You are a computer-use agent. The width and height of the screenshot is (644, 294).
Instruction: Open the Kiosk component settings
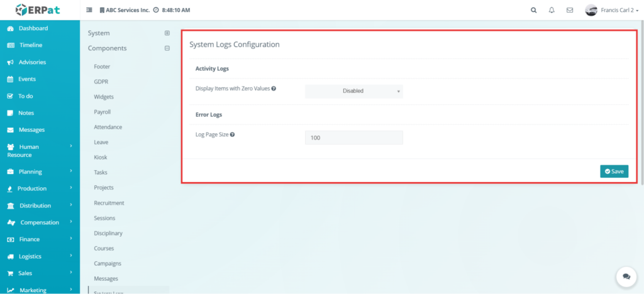100,158
